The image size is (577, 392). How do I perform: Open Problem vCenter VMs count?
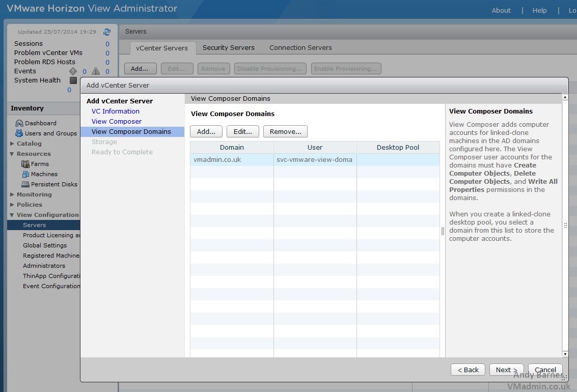click(107, 53)
